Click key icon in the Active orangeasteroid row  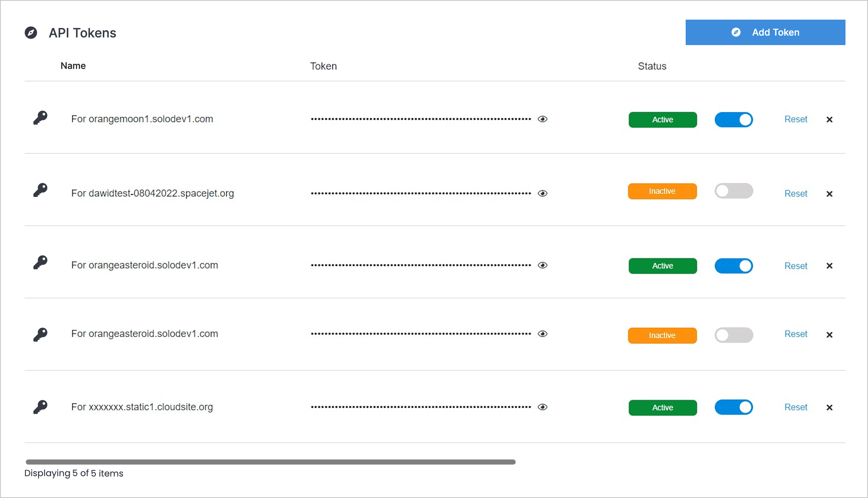coord(41,262)
